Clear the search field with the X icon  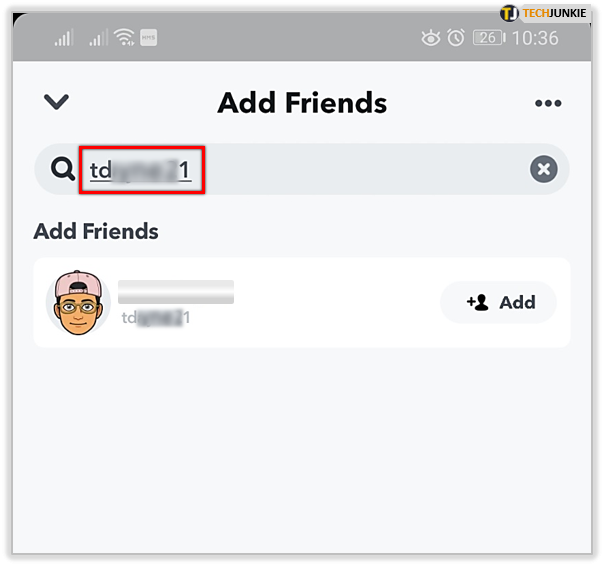544,169
